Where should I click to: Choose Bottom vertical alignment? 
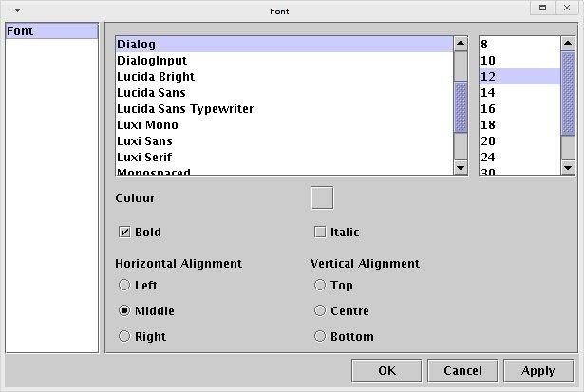coord(320,336)
